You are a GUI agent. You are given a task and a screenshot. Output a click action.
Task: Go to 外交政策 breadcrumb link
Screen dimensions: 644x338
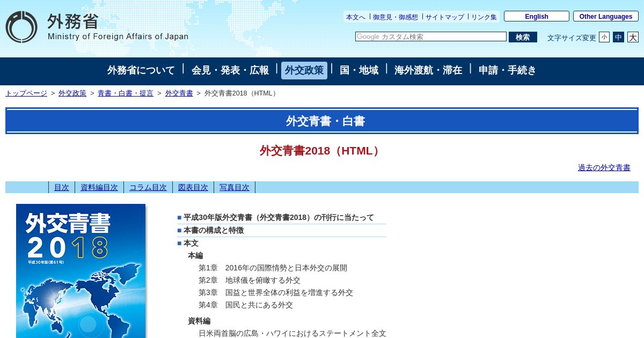72,93
